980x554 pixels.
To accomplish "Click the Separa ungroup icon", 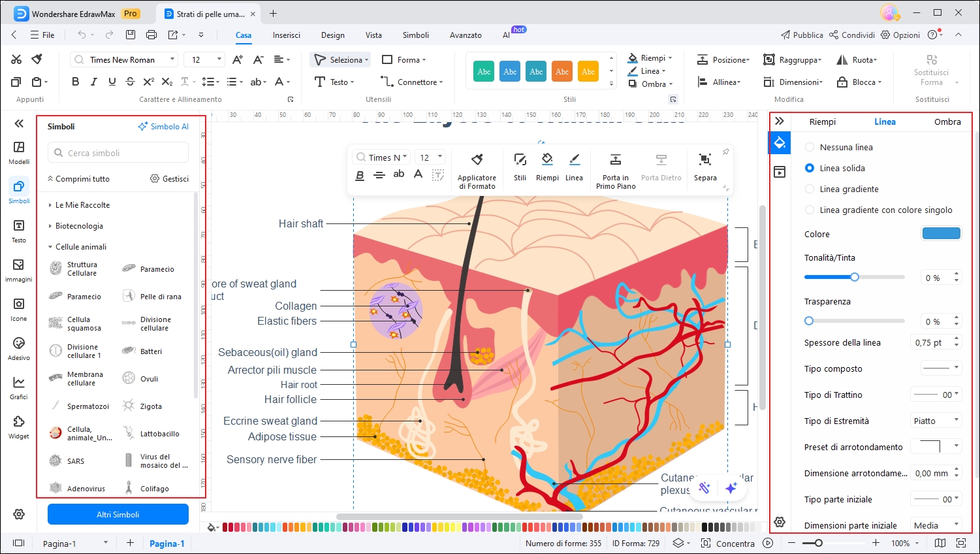I will (705, 160).
